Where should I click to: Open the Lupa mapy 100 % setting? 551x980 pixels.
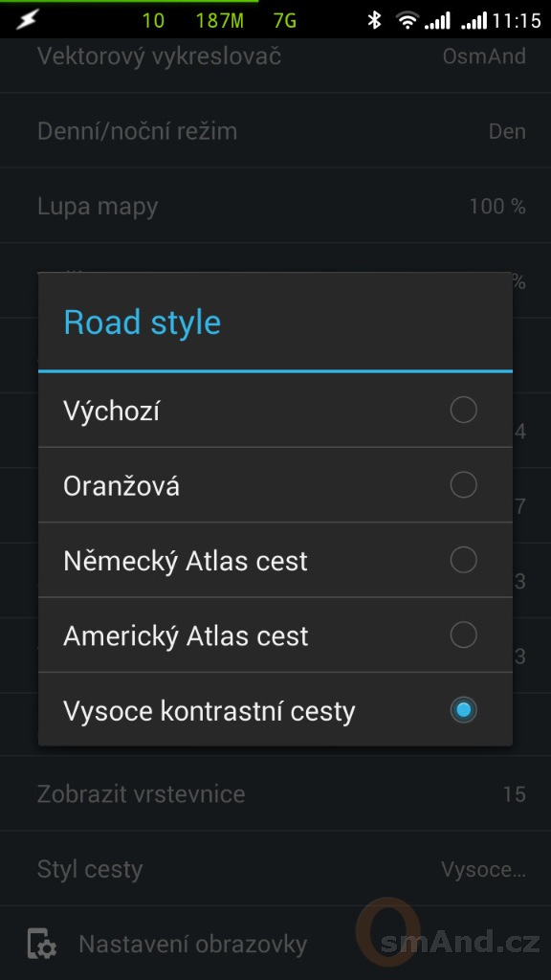coord(275,206)
